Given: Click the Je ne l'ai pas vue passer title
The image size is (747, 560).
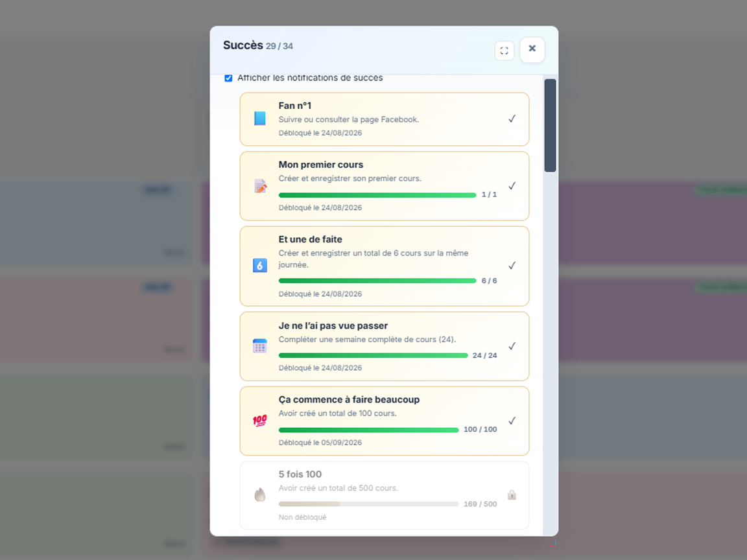Looking at the screenshot, I should click(333, 326).
